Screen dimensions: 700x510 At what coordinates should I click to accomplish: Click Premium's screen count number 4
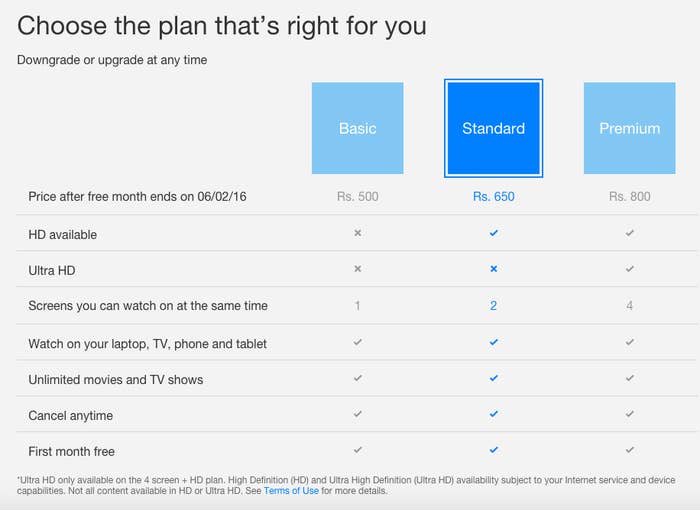[629, 305]
